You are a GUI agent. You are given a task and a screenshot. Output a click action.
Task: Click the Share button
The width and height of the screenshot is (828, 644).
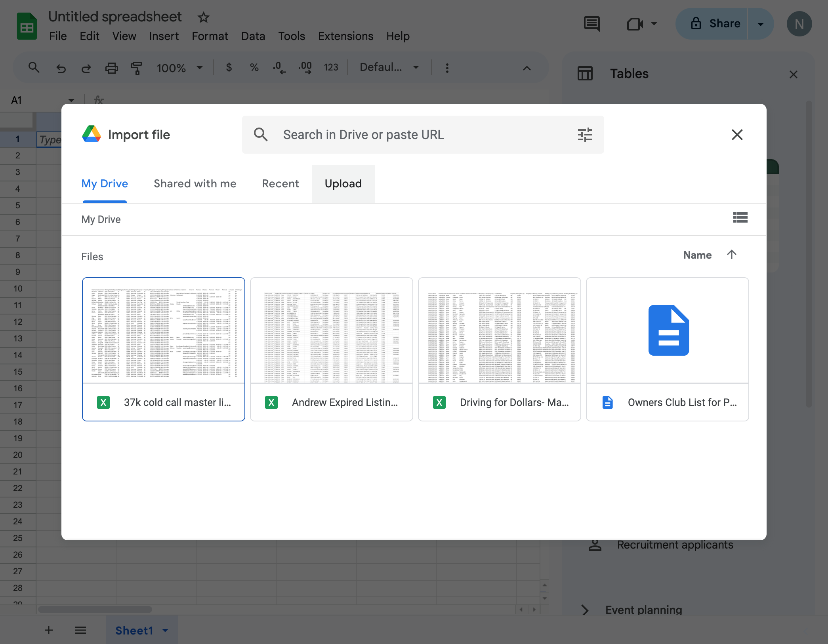[712, 24]
